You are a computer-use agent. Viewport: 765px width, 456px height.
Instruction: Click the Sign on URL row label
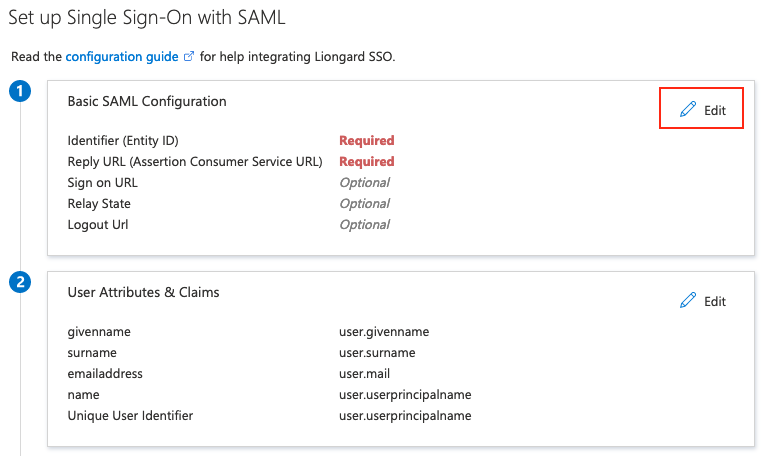102,182
